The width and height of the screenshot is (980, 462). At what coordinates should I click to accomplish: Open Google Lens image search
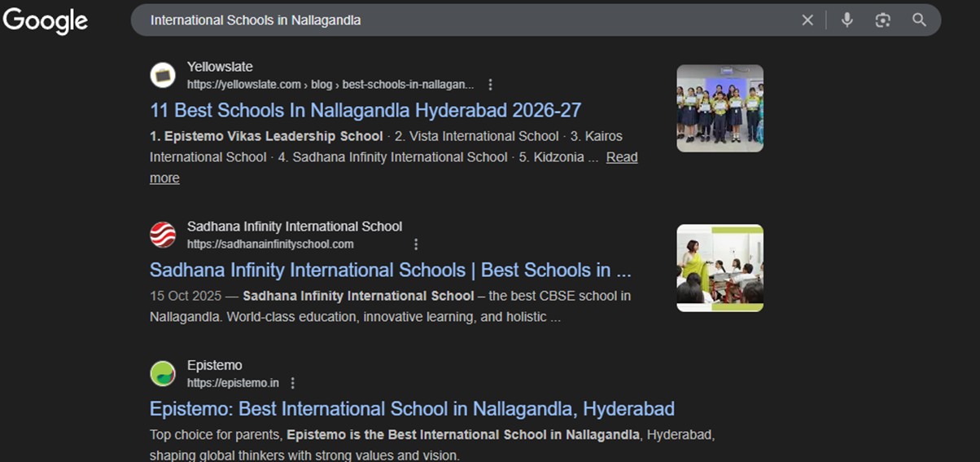(883, 20)
